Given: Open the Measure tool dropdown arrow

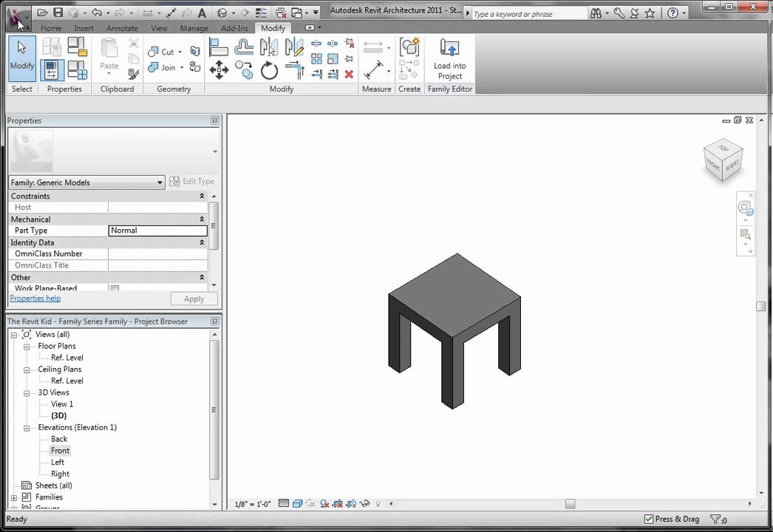Looking at the screenshot, I should click(389, 71).
